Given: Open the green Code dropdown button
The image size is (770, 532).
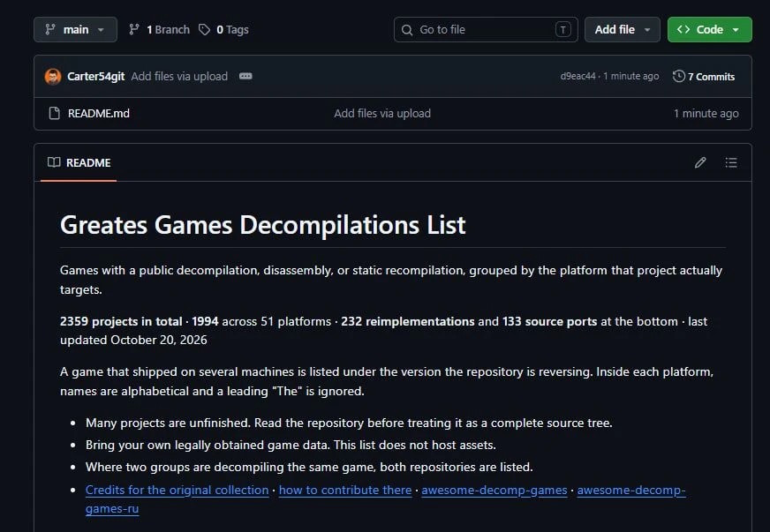Looking at the screenshot, I should 710,29.
